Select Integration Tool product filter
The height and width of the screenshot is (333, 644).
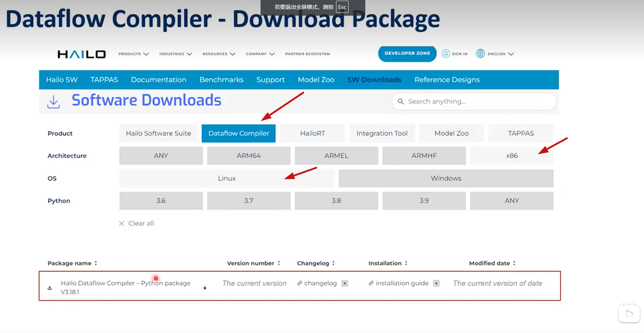(382, 133)
